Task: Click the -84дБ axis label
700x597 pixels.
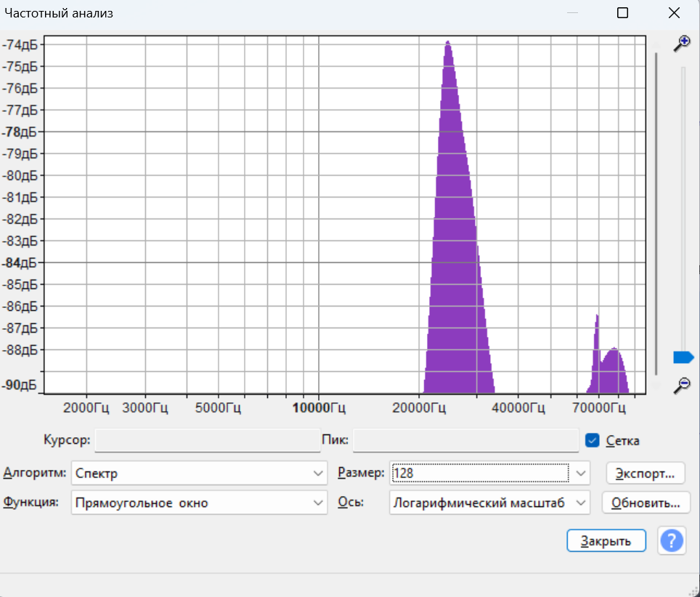Action: [20, 263]
